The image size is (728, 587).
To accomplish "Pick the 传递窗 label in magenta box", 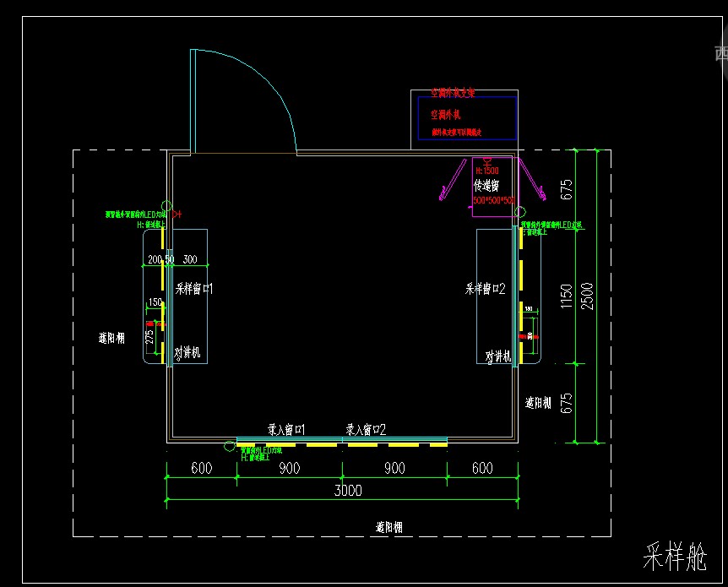I will [x=487, y=185].
